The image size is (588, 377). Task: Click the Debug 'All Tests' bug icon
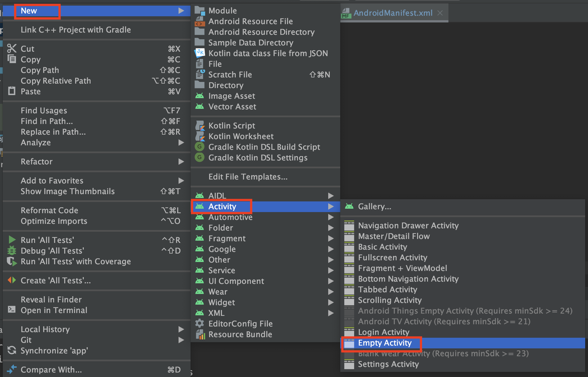point(11,250)
